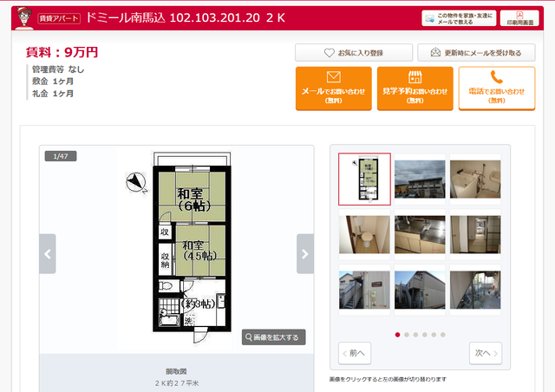Screen dimensions: 555x392
Task: Go to next thumbnail page (次へ)
Action: [486, 353]
